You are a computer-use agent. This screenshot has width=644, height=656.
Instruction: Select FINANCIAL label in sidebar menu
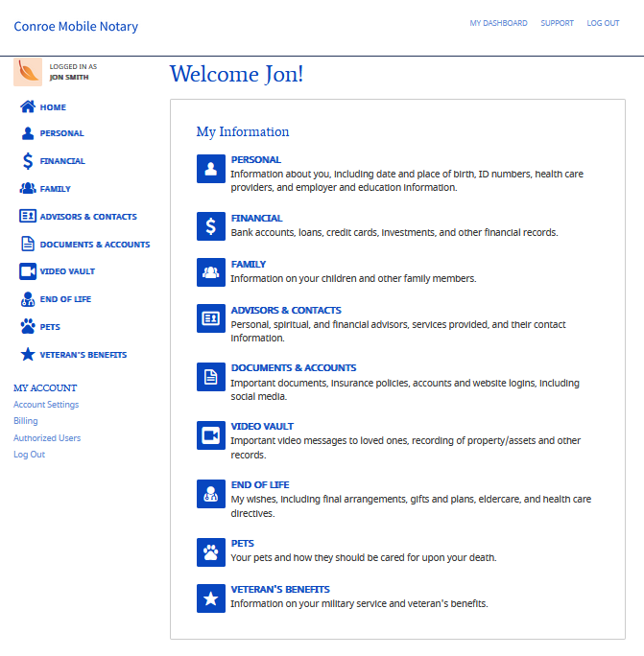(x=62, y=161)
